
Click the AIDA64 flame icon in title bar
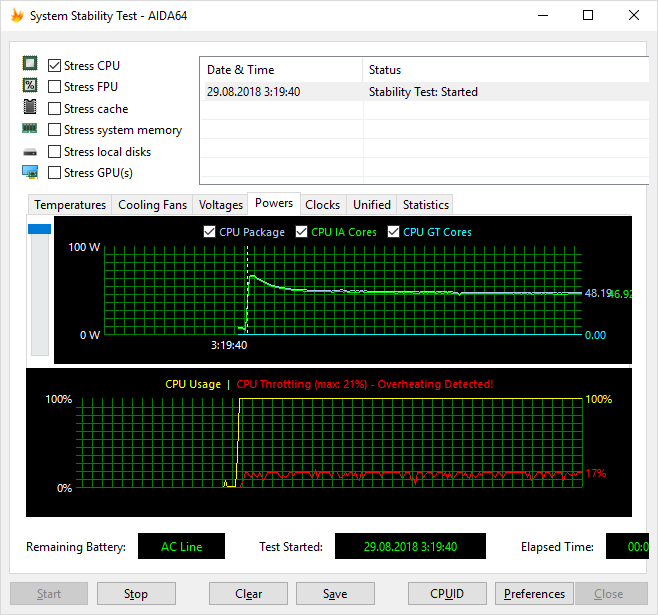(17, 16)
